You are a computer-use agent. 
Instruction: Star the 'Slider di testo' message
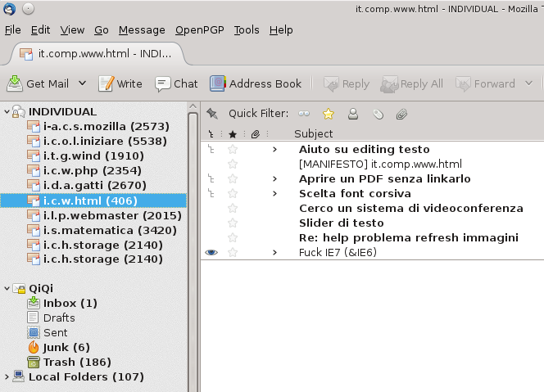[233, 223]
